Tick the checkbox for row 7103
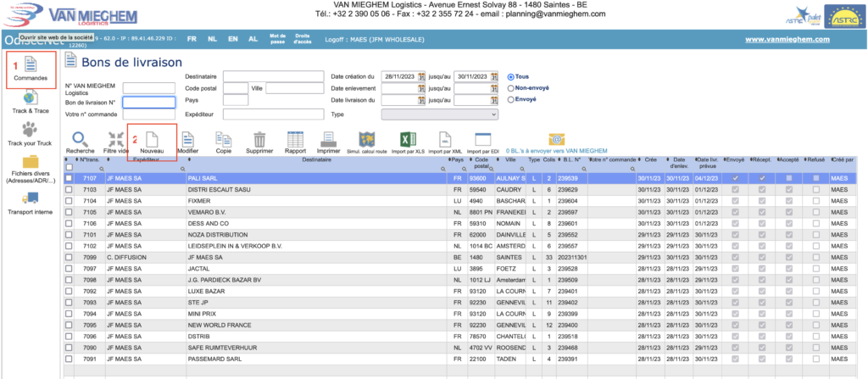868x379 pixels. (x=70, y=190)
